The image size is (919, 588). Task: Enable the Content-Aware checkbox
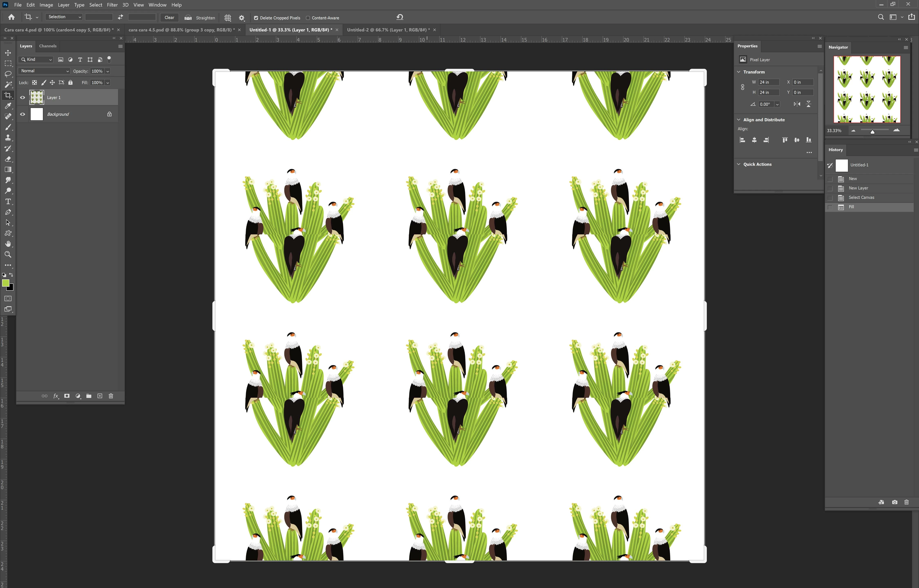click(x=308, y=18)
